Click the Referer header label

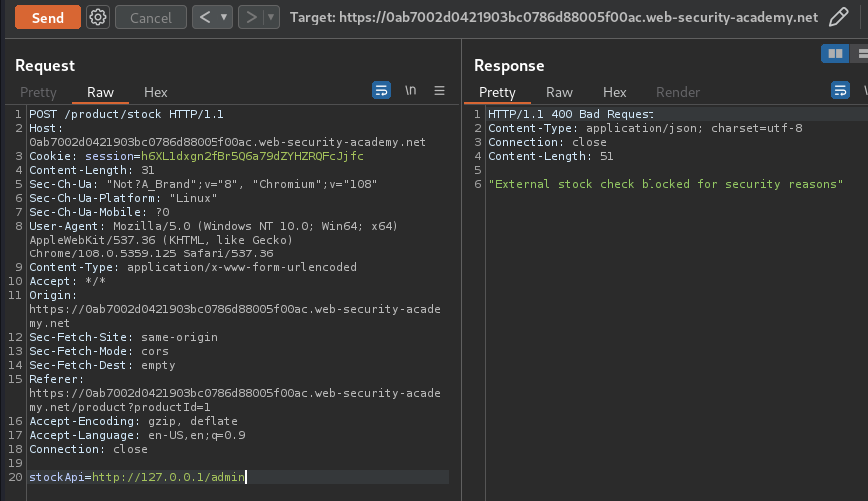pos(56,380)
